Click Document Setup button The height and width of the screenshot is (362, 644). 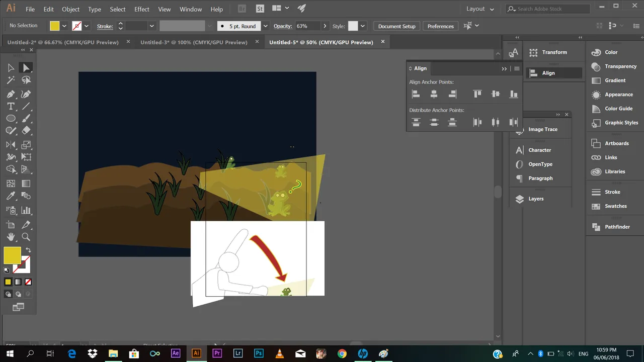click(x=397, y=26)
